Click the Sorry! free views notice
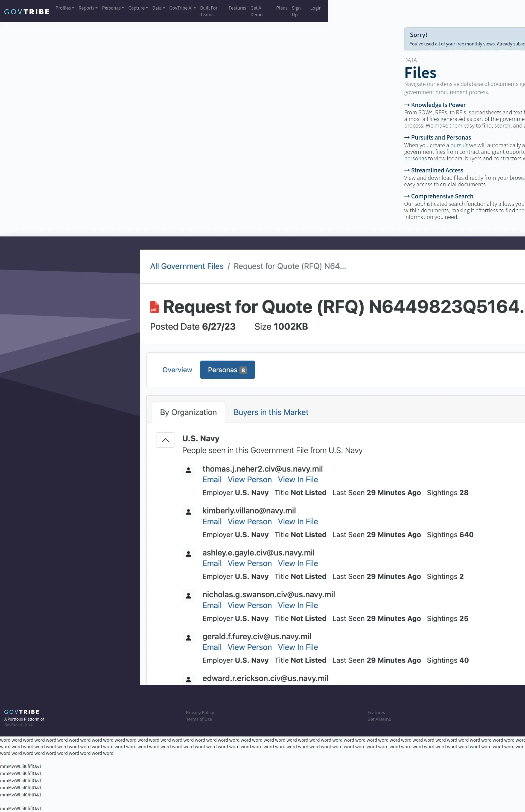 (464, 39)
